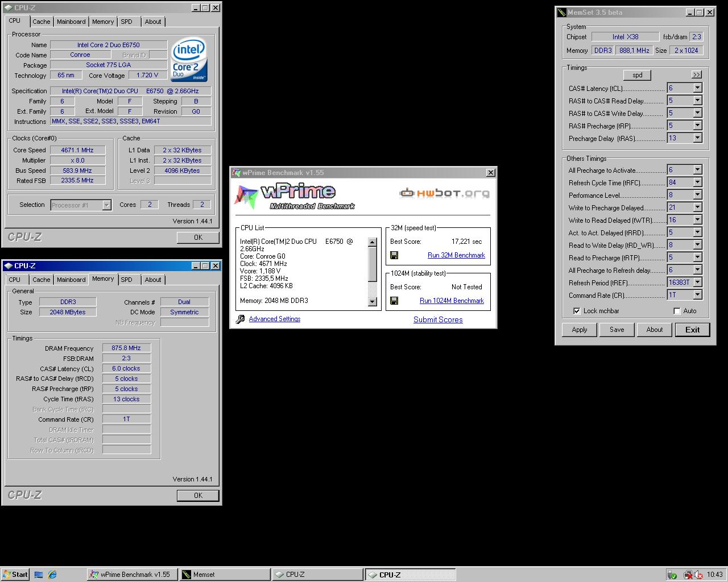Click the spd button in MemSet
Image resolution: width=728 pixels, height=582 pixels.
[638, 75]
